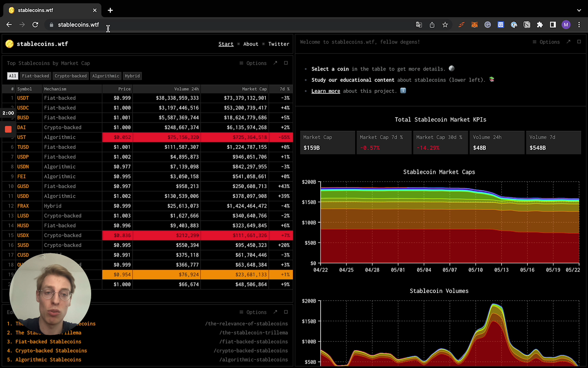Open a new browser tab
The image size is (588, 368).
pyautogui.click(x=110, y=10)
